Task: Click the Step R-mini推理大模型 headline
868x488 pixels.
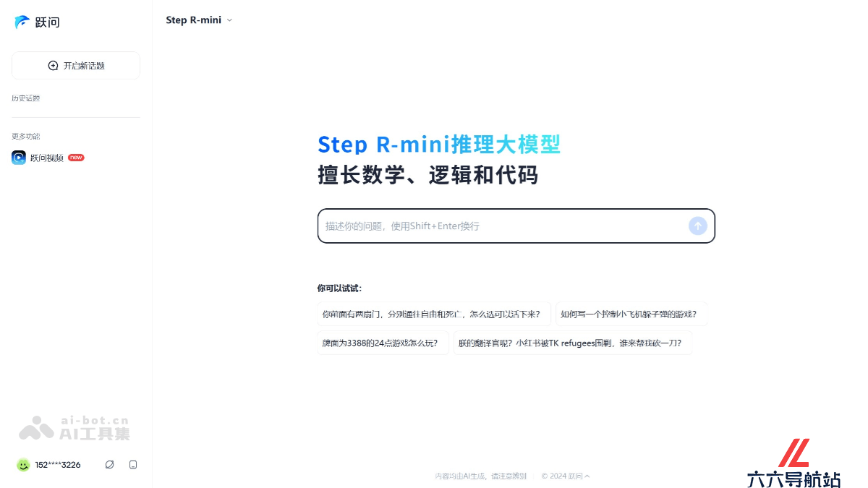Action: (439, 145)
